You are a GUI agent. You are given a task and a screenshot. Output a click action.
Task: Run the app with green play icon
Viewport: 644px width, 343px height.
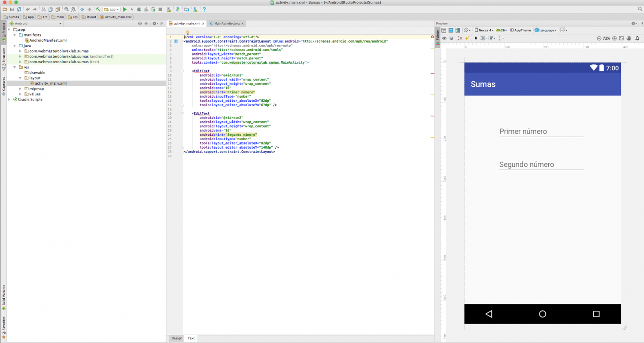click(x=125, y=9)
